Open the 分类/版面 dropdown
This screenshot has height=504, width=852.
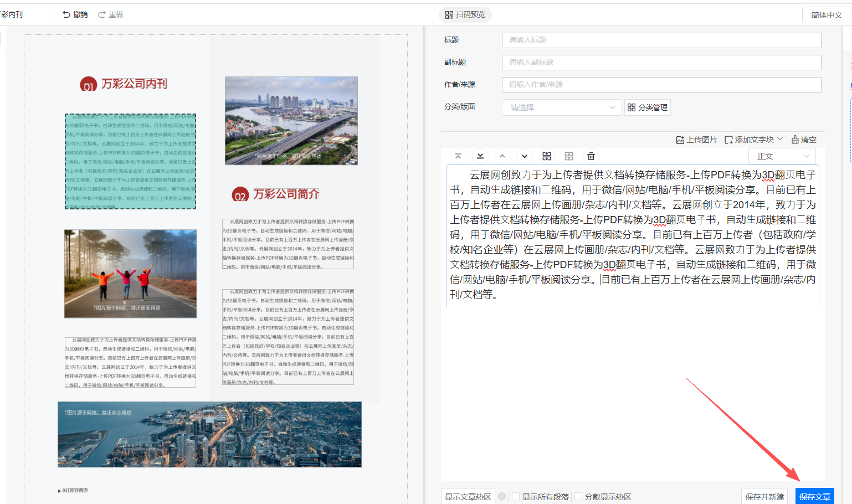562,107
